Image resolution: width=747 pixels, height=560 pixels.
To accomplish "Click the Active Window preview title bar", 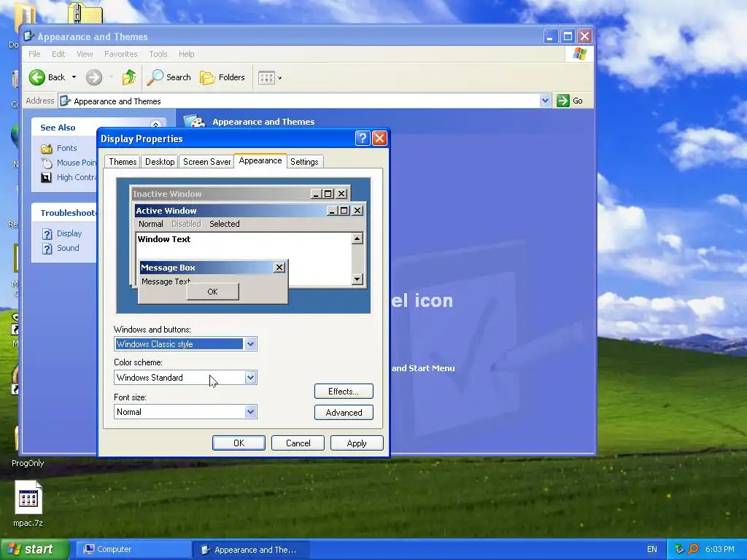I will point(230,211).
